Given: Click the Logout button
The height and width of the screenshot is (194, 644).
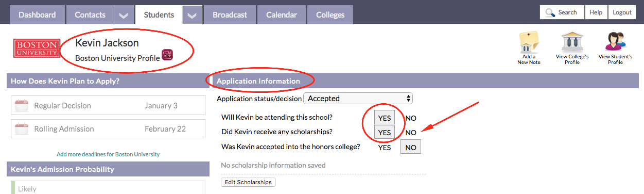Looking at the screenshot, I should [x=622, y=12].
